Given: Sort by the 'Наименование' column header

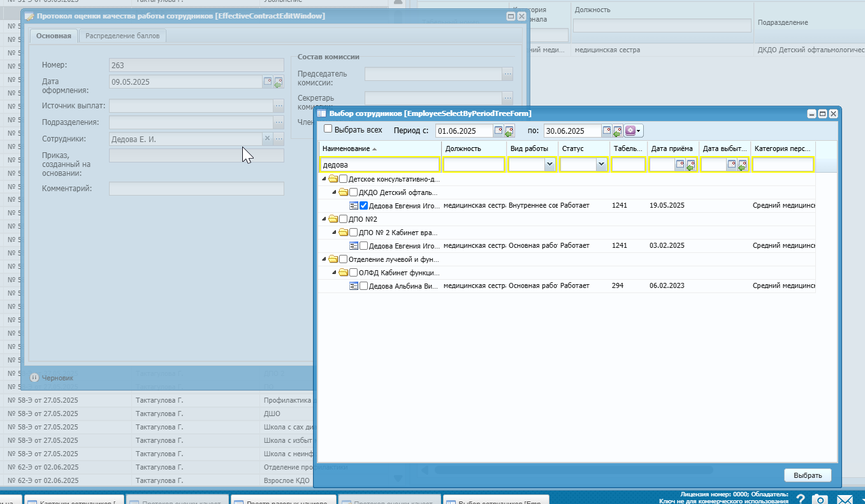Looking at the screenshot, I should coord(346,148).
